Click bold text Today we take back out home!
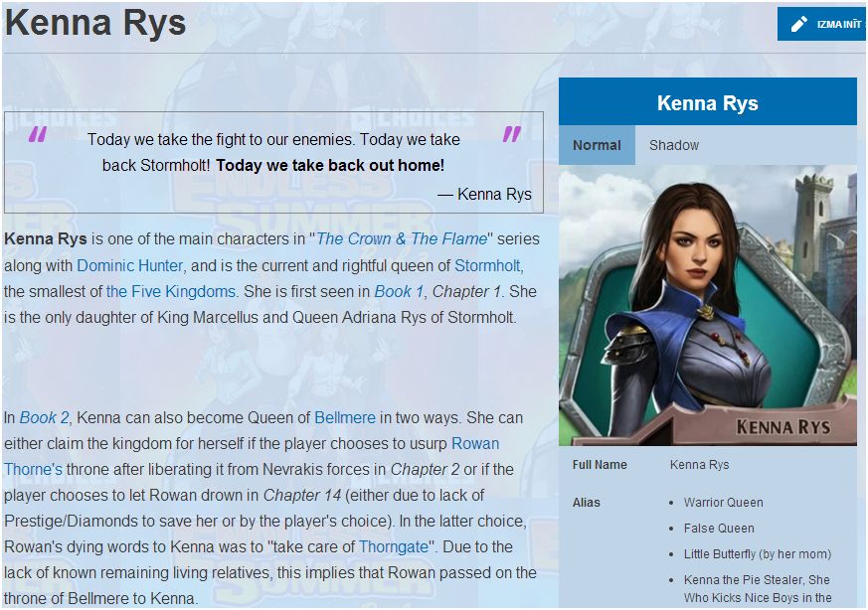Screen dimensions: 868x610 pyautogui.click(x=330, y=165)
